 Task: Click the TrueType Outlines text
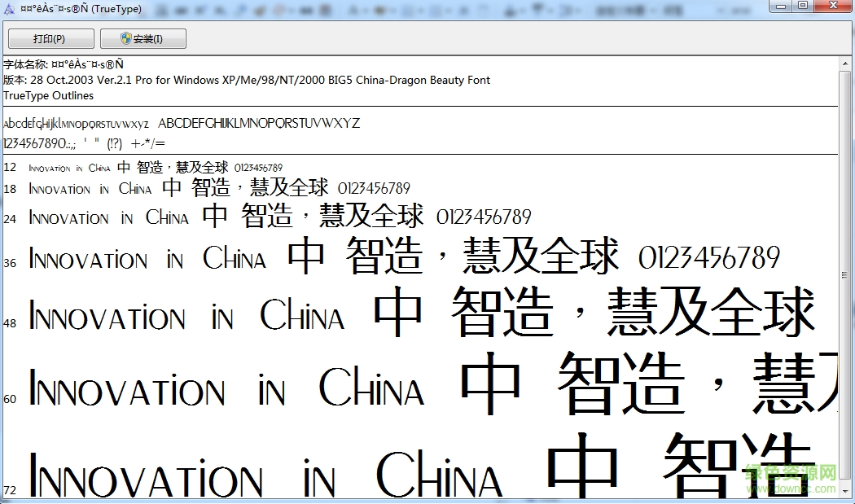click(46, 94)
